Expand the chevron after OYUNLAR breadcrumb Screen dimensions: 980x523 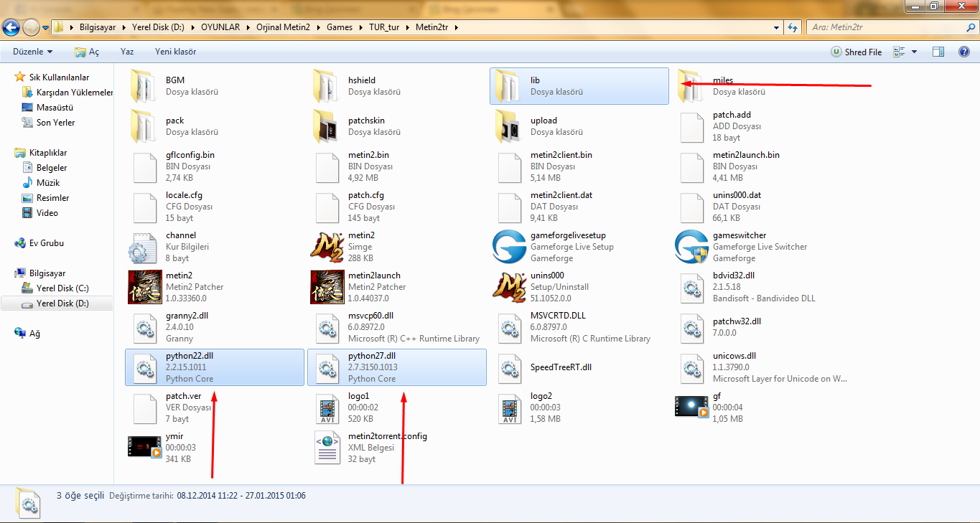[249, 27]
